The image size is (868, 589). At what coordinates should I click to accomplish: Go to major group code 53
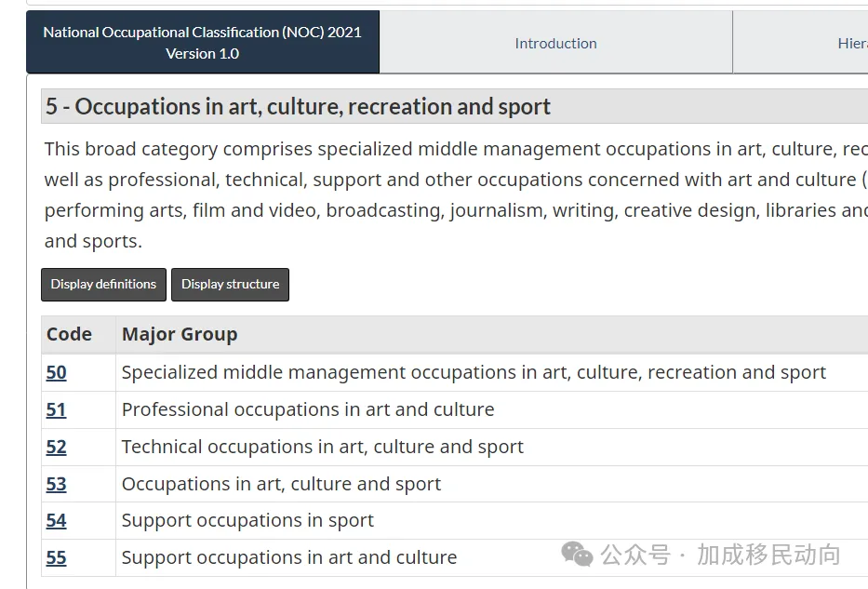pyautogui.click(x=57, y=485)
